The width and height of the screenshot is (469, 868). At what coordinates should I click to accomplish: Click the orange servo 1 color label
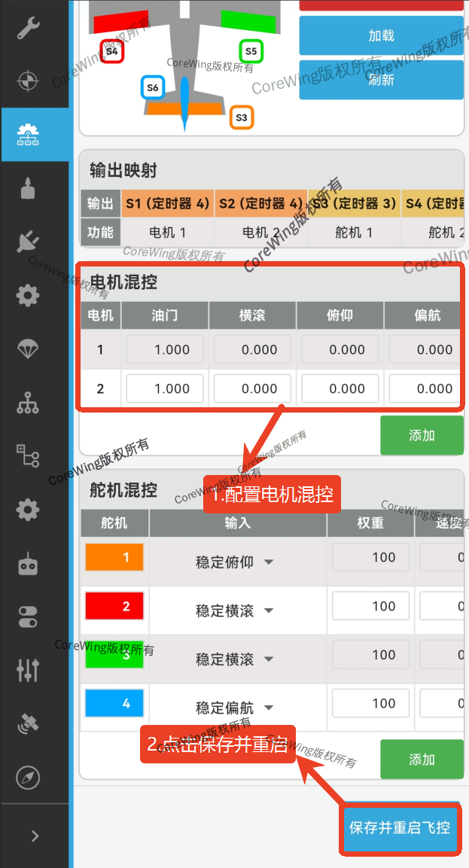point(114,558)
